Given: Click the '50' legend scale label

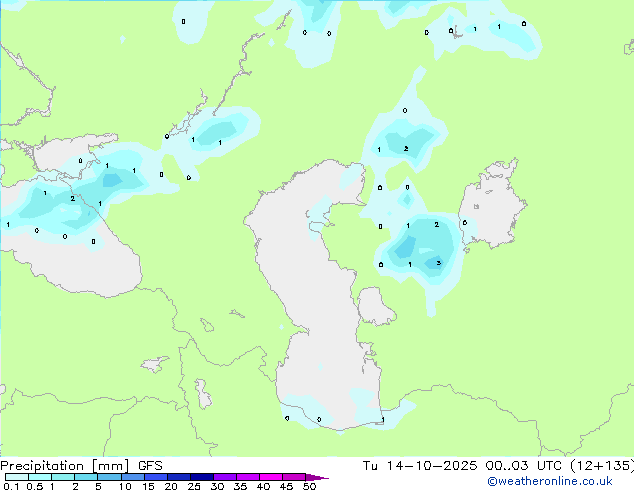Looking at the screenshot, I should tap(309, 486).
